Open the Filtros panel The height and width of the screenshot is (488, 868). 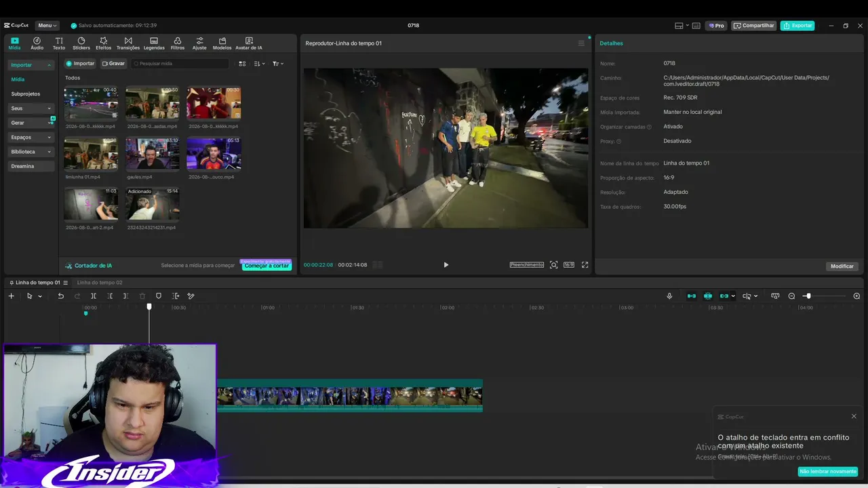pos(178,43)
